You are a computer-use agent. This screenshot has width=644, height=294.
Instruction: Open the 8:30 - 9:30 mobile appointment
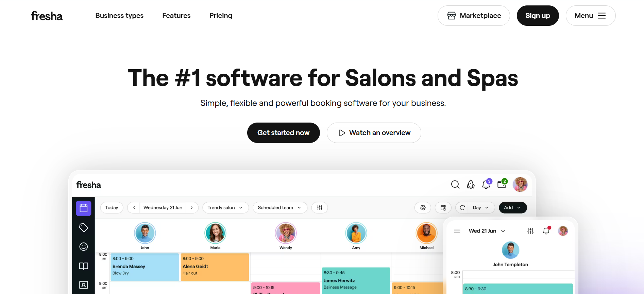518,289
